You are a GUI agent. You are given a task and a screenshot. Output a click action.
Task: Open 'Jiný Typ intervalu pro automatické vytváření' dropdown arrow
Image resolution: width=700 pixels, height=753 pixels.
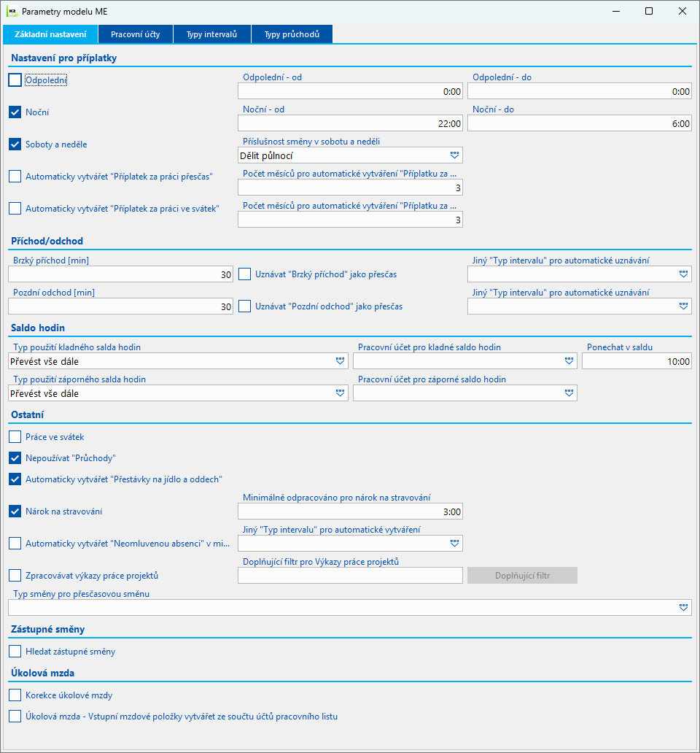(454, 543)
